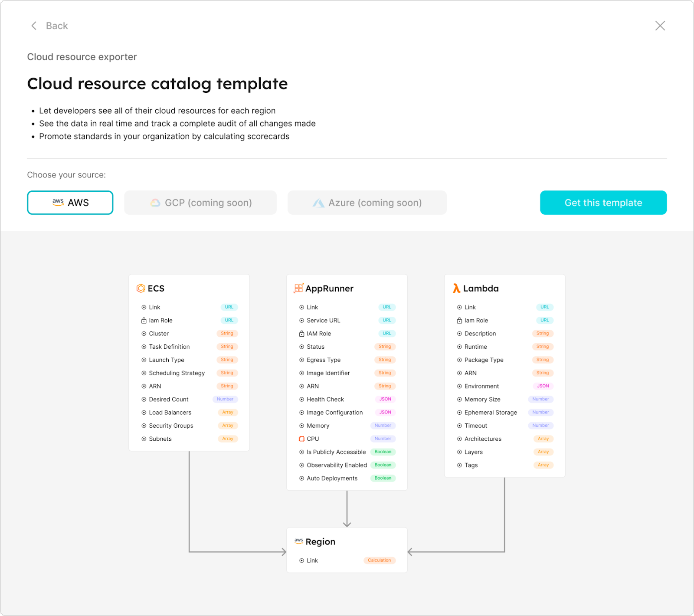Click the Lambda symbol icon

(x=456, y=288)
